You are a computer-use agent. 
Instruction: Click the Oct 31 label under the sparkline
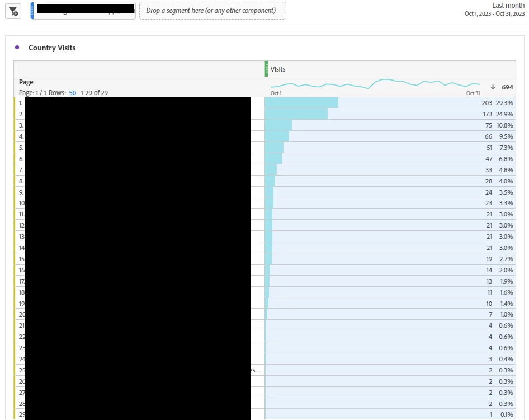[x=473, y=93]
